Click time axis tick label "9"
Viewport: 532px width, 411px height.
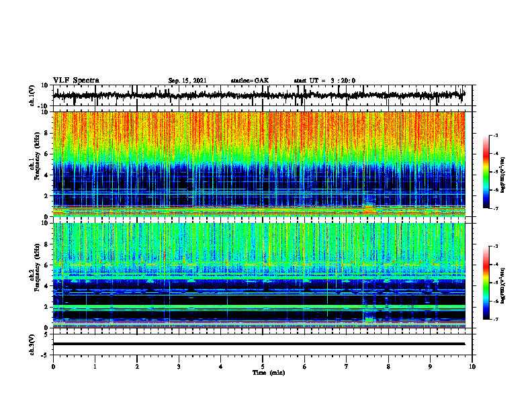pos(430,367)
